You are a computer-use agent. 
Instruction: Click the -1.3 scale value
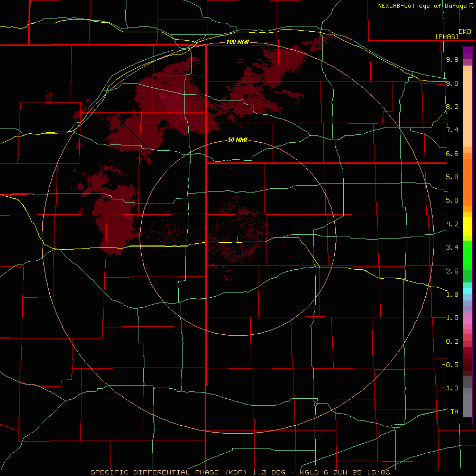pyautogui.click(x=450, y=388)
